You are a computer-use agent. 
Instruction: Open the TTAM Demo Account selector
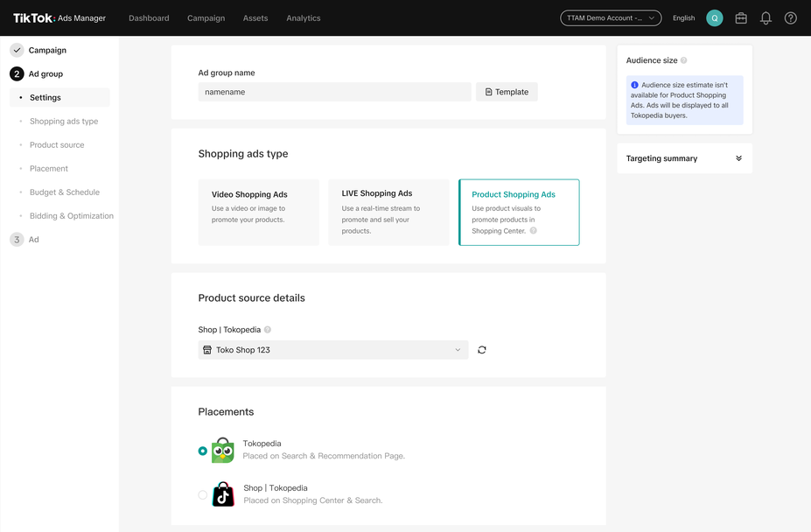click(x=611, y=18)
